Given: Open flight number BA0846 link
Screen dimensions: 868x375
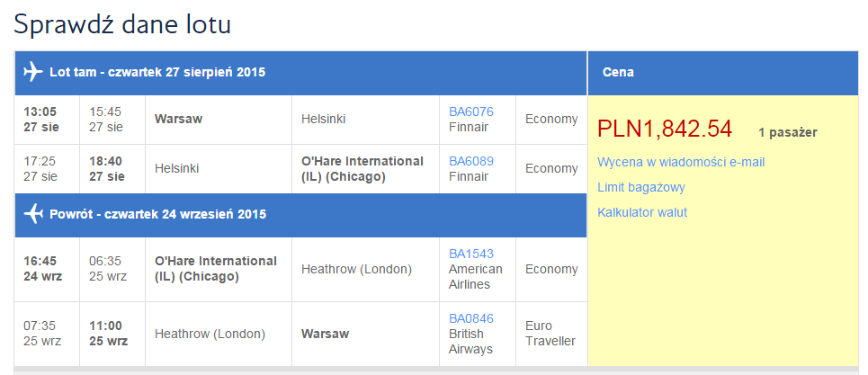Looking at the screenshot, I should 471,318.
